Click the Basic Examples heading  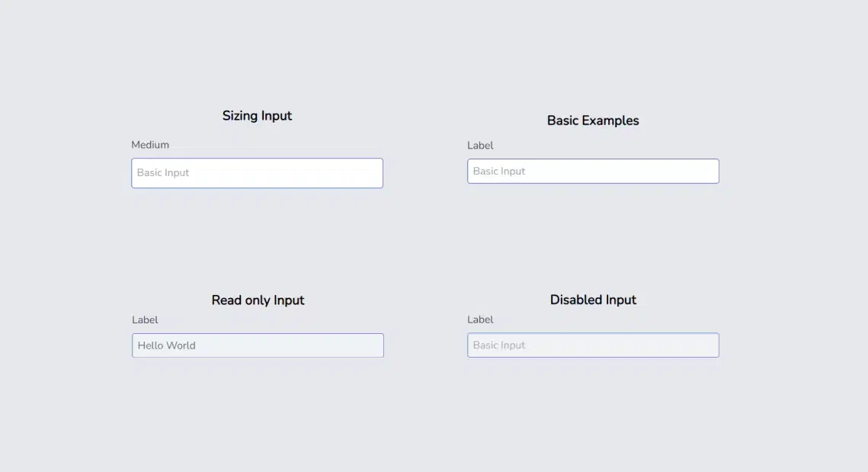(x=593, y=120)
